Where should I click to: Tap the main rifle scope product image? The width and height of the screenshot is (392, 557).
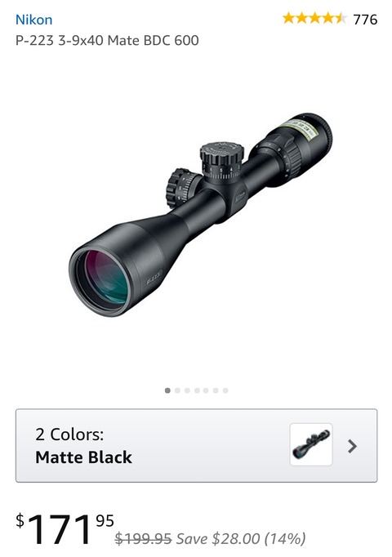pos(201,215)
